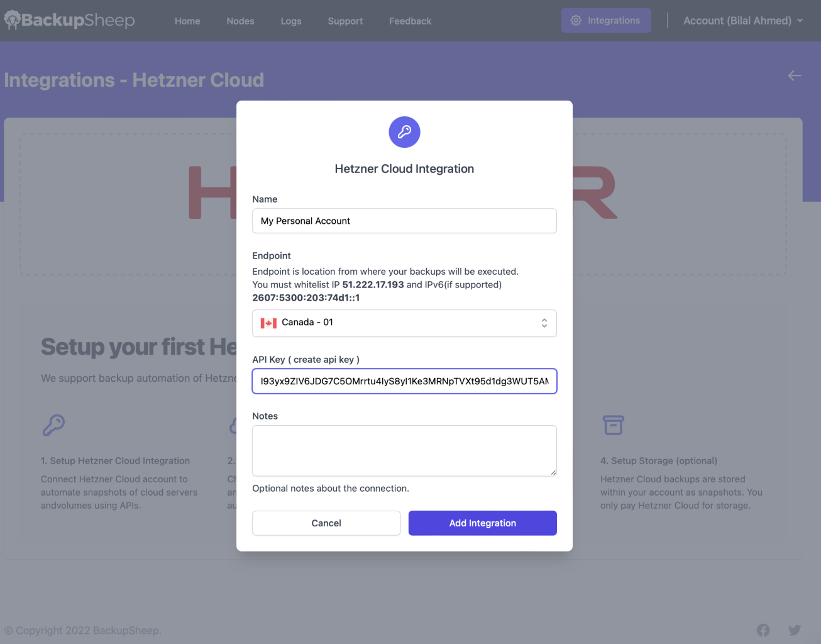
Task: Open the Home page
Action: click(187, 21)
